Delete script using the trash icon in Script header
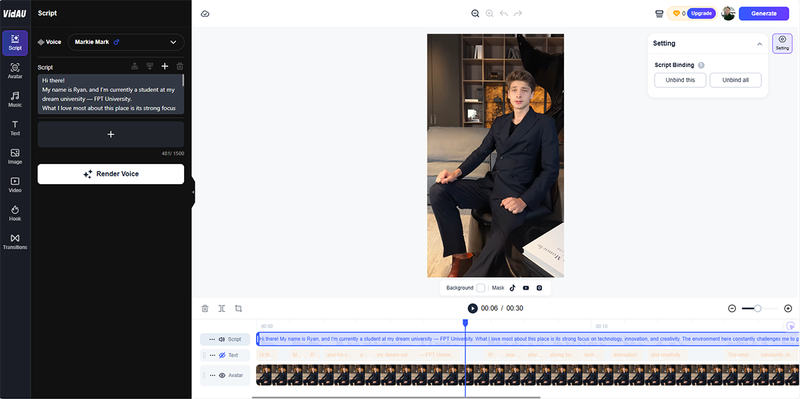The width and height of the screenshot is (800, 399). point(180,66)
